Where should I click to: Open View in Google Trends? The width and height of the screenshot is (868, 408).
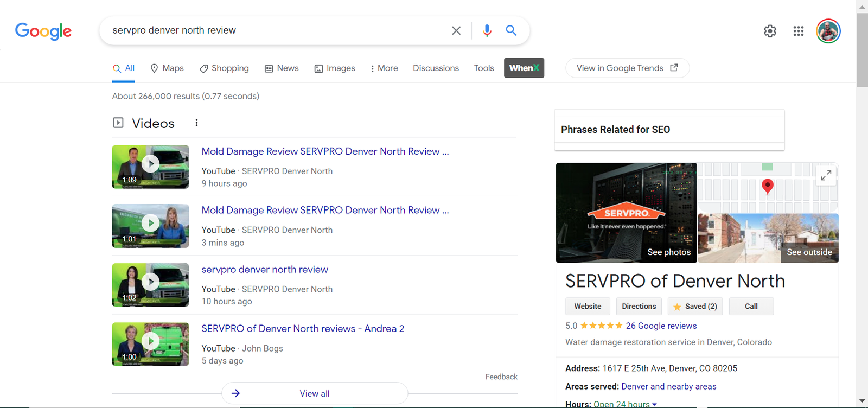click(x=627, y=68)
